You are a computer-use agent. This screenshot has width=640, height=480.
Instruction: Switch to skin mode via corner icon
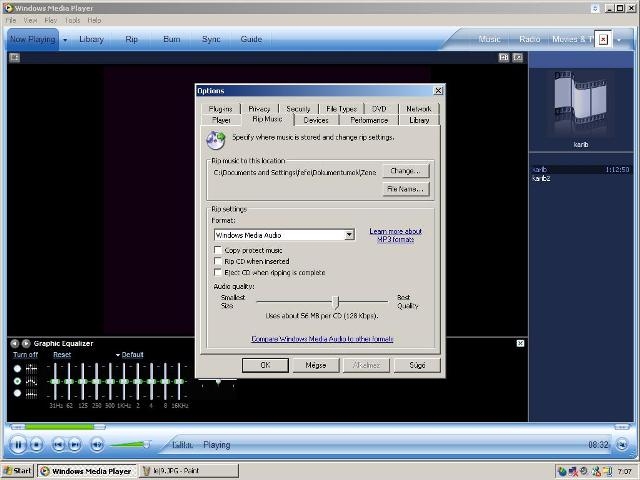click(622, 444)
